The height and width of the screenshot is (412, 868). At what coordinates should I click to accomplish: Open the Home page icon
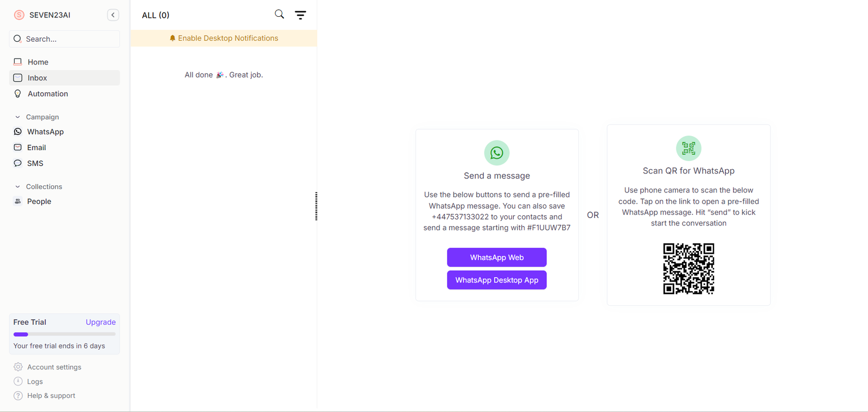coord(18,62)
